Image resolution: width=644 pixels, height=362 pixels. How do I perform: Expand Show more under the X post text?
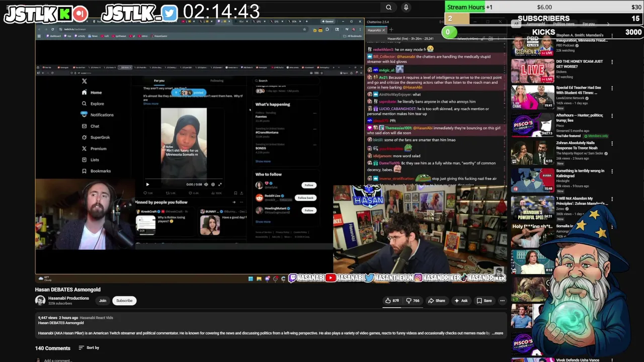tap(150, 104)
